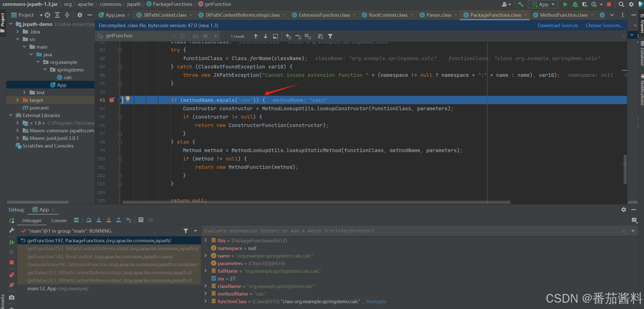The height and width of the screenshot is (309, 644).
Task: Click Project panel horizontal scrollbar
Action: (38, 202)
